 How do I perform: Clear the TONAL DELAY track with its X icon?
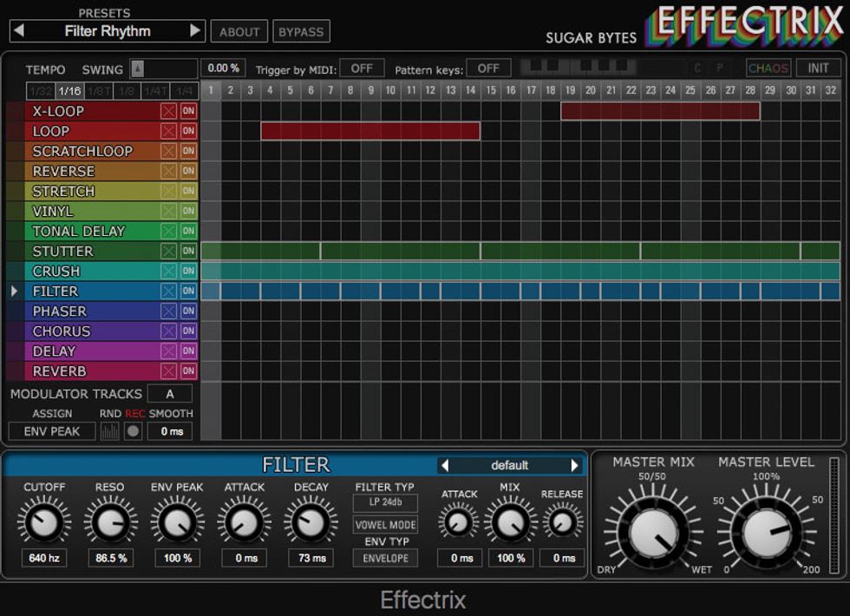168,232
